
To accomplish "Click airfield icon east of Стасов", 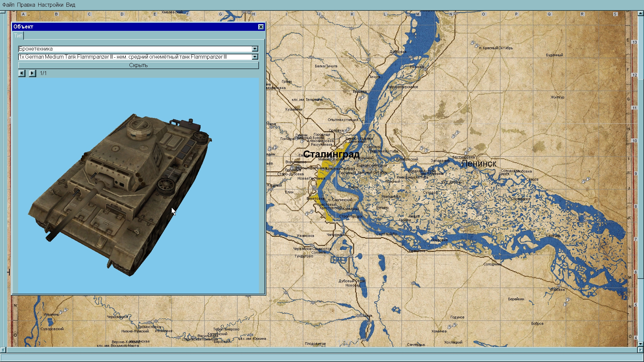I will 586,180.
